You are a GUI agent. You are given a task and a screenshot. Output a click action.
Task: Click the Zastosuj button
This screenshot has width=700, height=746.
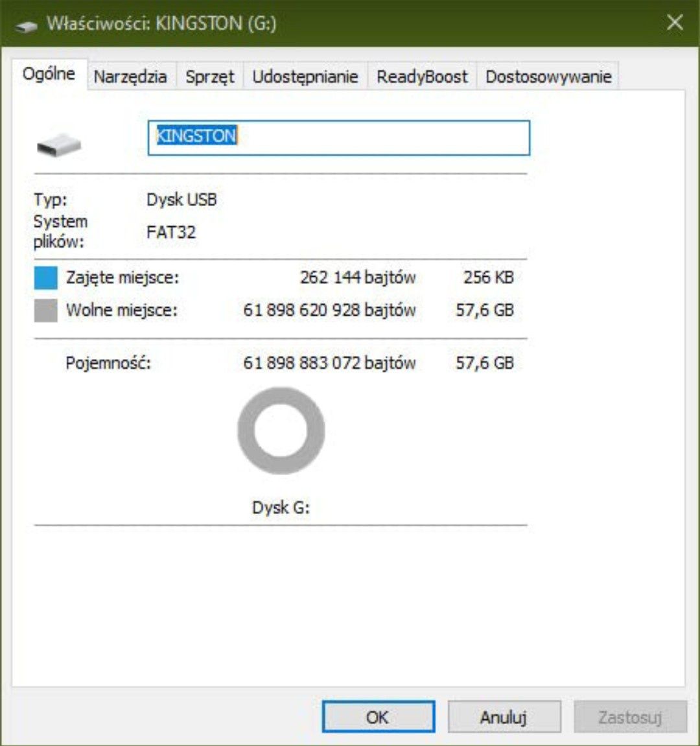coord(630,716)
